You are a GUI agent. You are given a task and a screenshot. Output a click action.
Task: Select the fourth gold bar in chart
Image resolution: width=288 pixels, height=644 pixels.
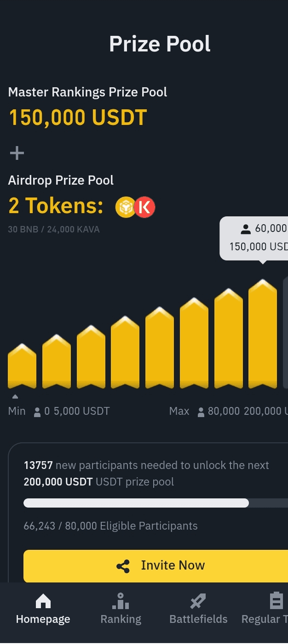coord(125,353)
